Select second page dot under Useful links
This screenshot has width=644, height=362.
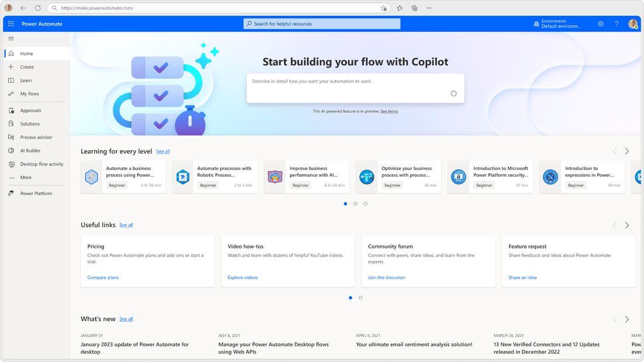[x=361, y=298]
